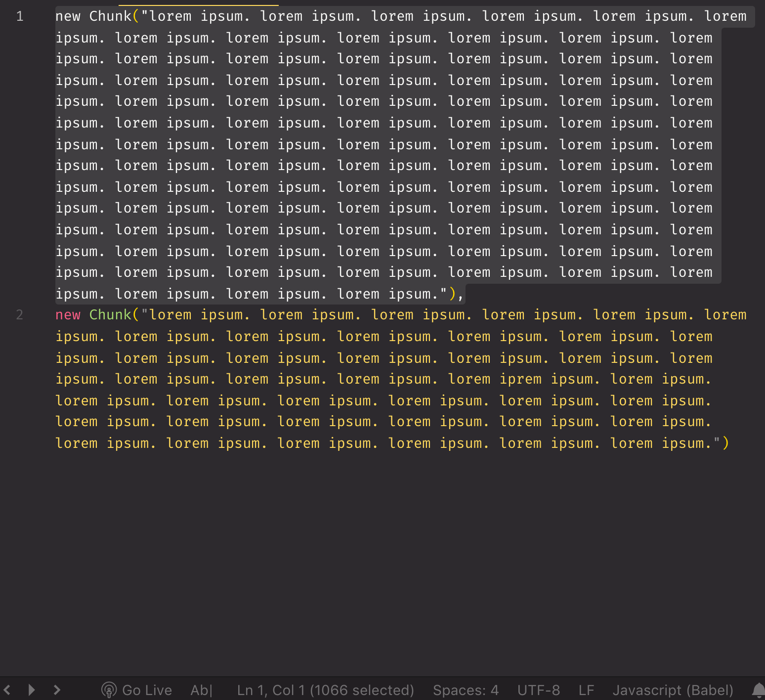Open indentation options via Spaces: 4
Viewport: 765px width, 700px height.
465,690
